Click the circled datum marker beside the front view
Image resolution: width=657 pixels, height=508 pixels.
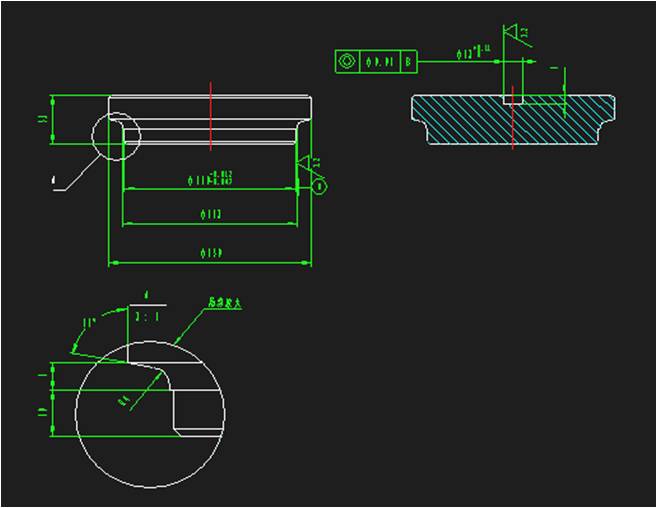pyautogui.click(x=320, y=186)
